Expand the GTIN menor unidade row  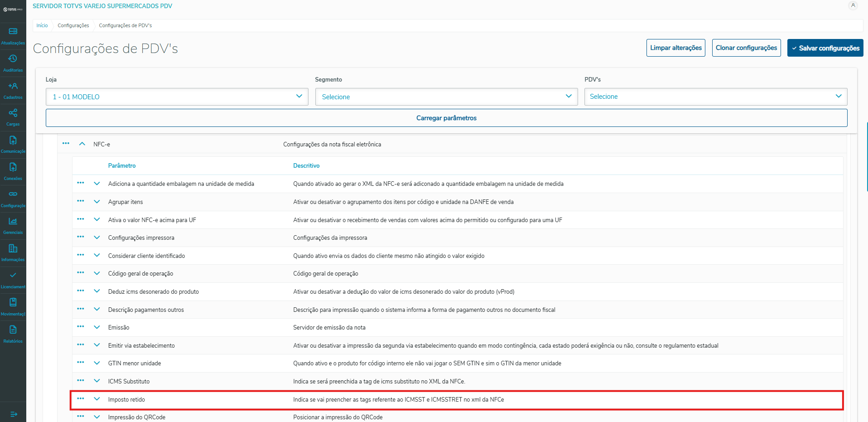[x=97, y=363]
